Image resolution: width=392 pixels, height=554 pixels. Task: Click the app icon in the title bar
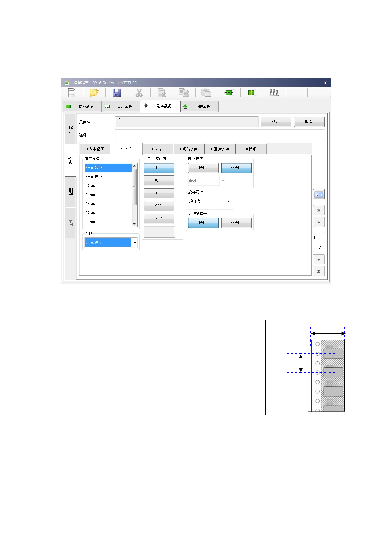[67, 83]
